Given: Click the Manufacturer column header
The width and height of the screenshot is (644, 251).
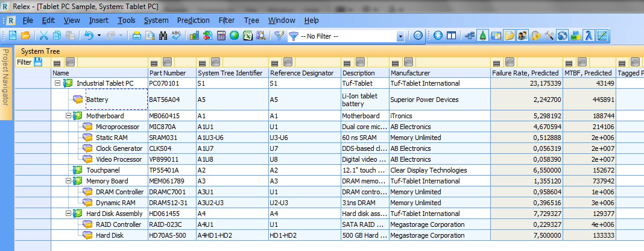Looking at the screenshot, I should tap(440, 73).
